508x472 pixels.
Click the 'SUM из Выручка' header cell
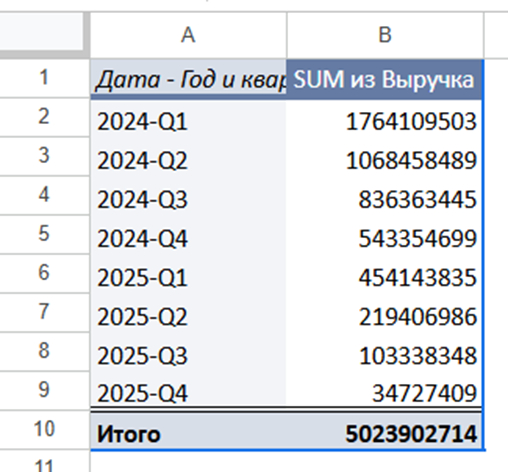click(384, 79)
